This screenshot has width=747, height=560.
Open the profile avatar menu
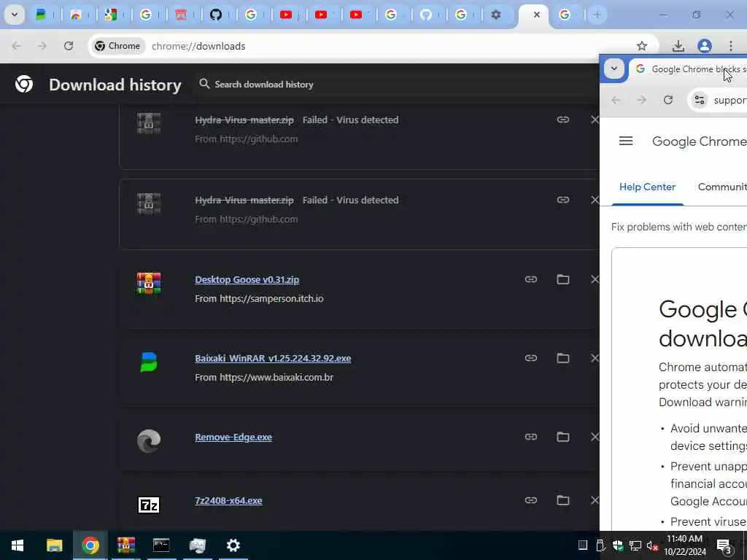705,46
